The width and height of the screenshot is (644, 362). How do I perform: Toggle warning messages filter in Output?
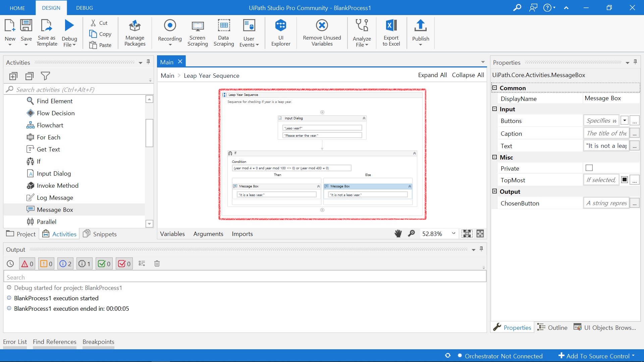(46, 264)
